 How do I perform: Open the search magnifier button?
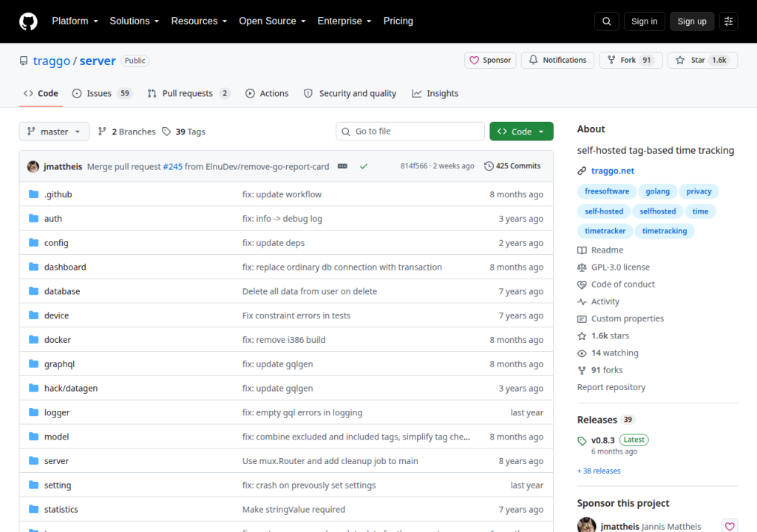(x=606, y=21)
